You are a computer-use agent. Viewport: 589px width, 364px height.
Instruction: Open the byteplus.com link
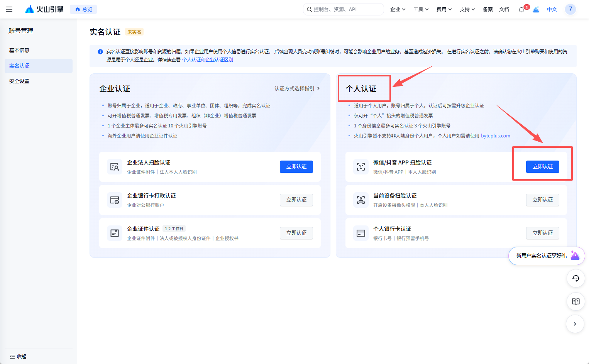(496, 136)
